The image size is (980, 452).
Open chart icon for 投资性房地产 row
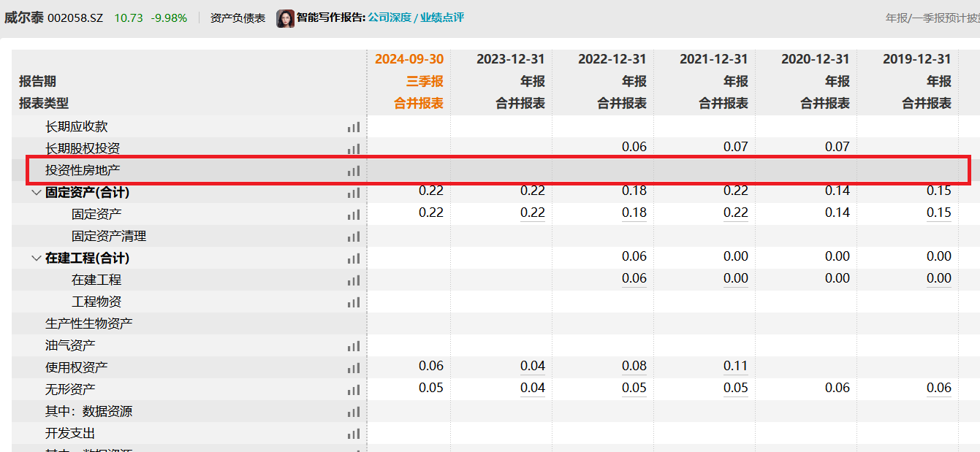click(354, 171)
